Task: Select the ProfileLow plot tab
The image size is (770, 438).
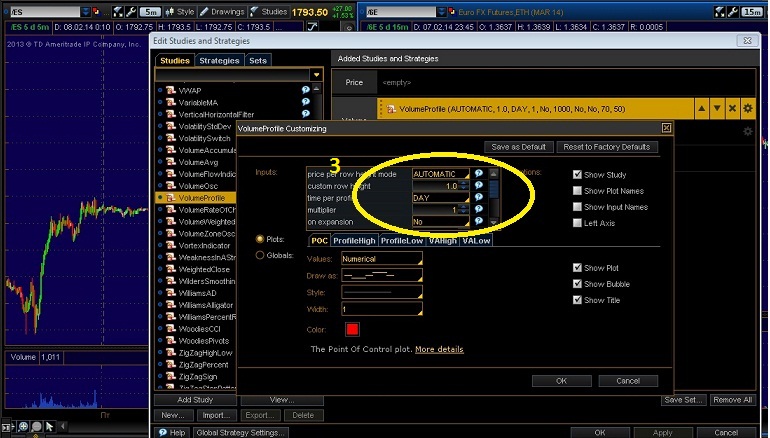Action: pos(402,241)
